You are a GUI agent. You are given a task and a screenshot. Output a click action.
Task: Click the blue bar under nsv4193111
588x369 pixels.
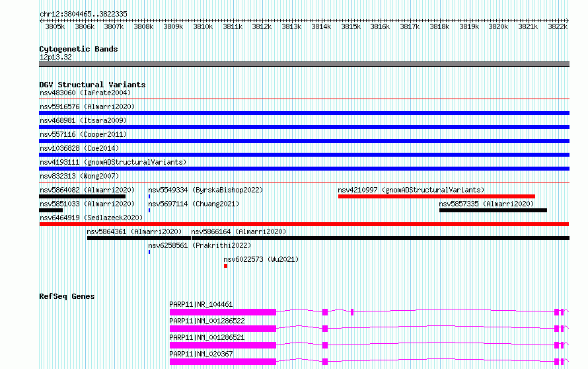click(x=304, y=169)
